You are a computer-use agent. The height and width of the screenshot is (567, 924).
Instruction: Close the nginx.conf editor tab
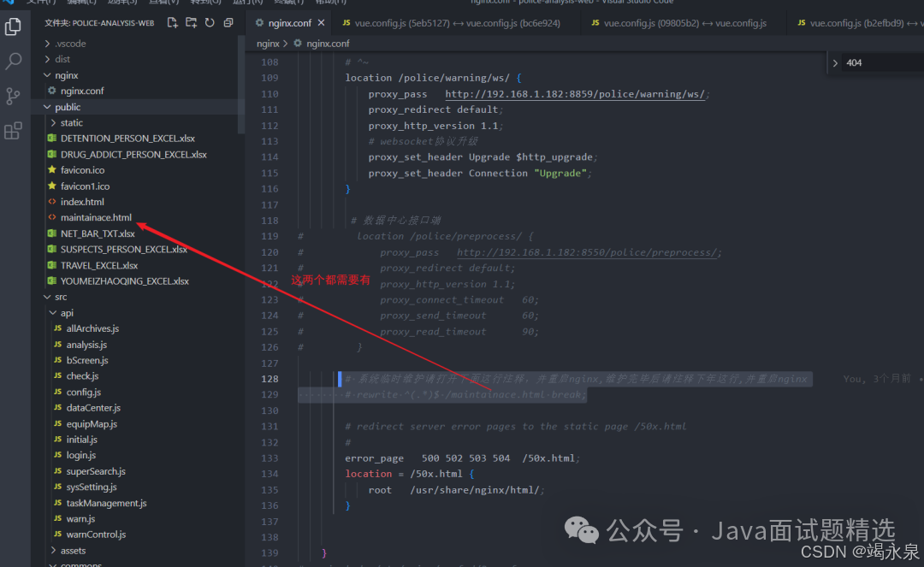(x=321, y=22)
